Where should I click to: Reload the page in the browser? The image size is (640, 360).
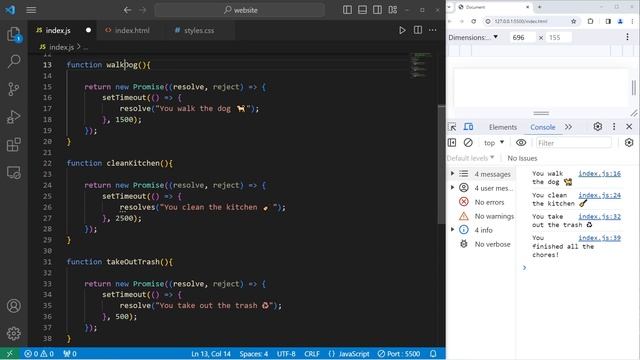click(473, 21)
